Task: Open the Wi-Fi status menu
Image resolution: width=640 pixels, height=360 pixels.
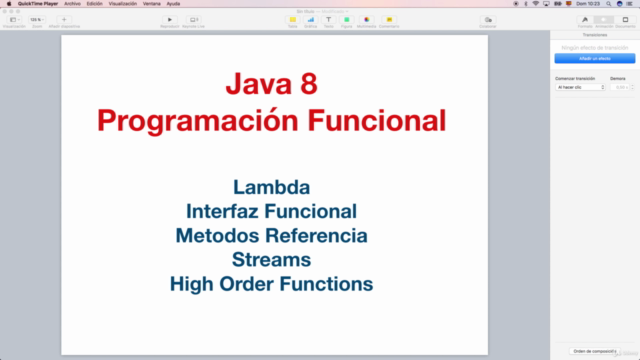Action: pyautogui.click(x=536, y=4)
